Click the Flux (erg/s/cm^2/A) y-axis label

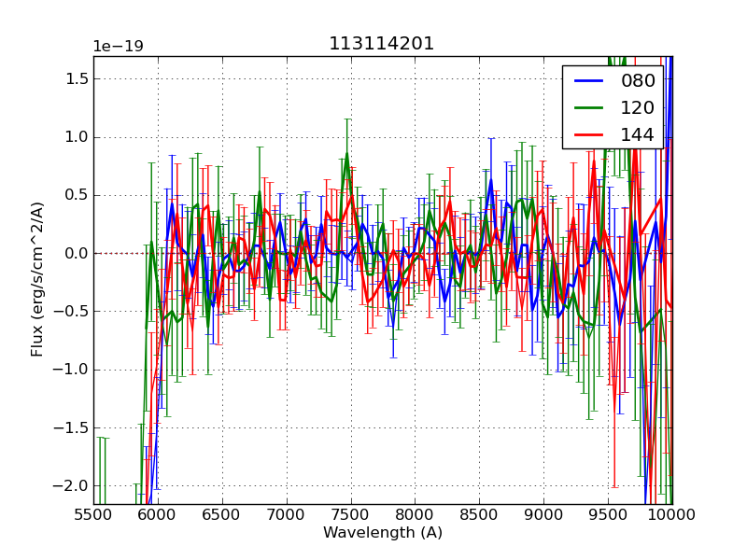37,280
